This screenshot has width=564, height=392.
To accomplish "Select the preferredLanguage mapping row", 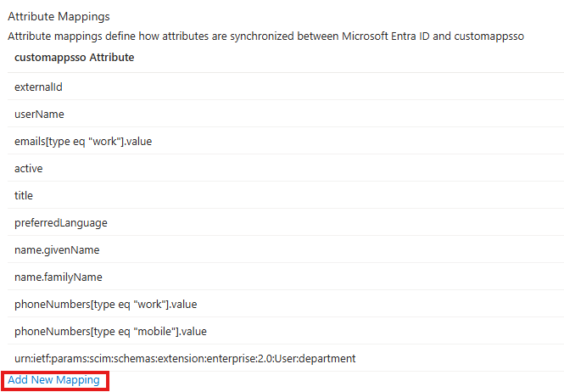I will pos(61,222).
